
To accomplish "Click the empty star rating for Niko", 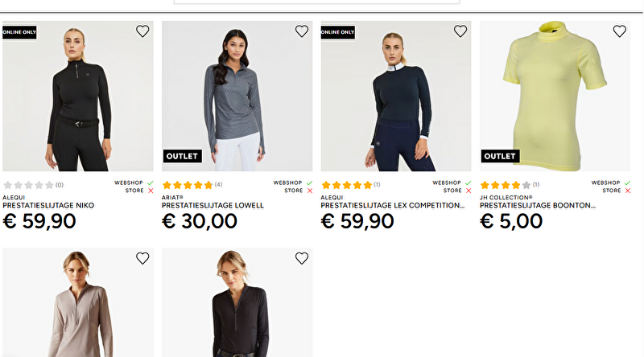I will (x=28, y=185).
